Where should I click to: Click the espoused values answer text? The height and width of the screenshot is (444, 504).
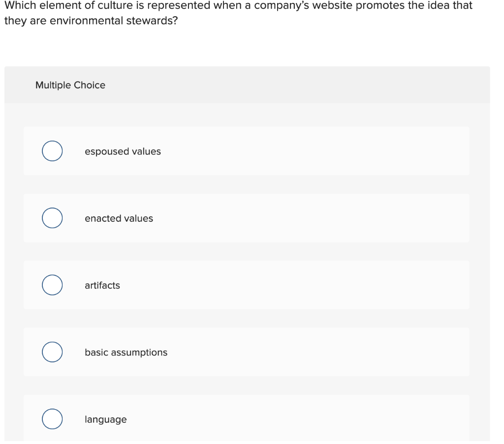(x=123, y=151)
